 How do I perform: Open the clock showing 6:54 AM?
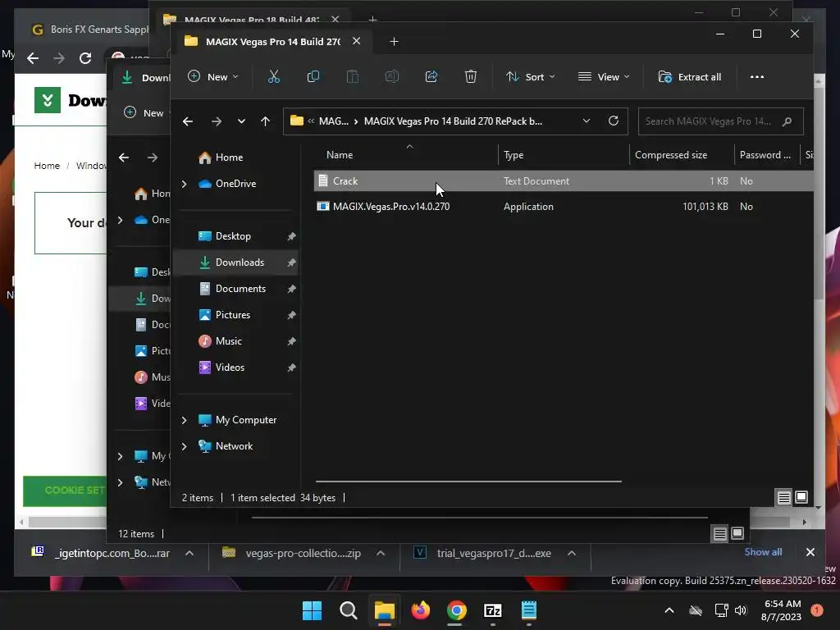click(782, 610)
